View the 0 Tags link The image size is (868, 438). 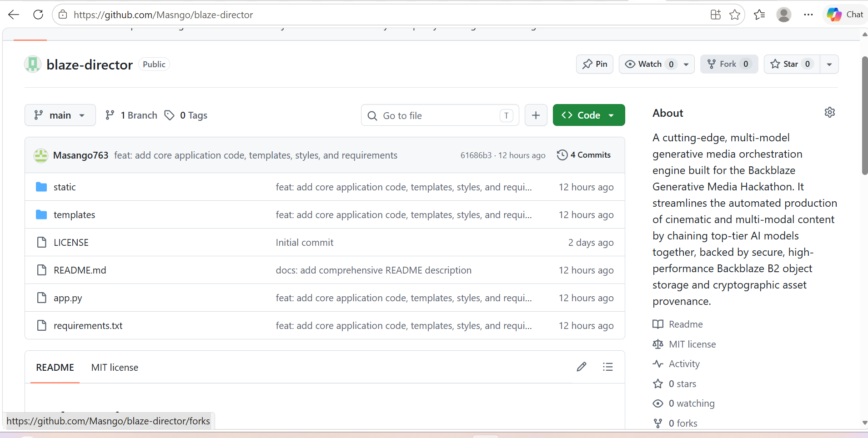click(x=186, y=115)
